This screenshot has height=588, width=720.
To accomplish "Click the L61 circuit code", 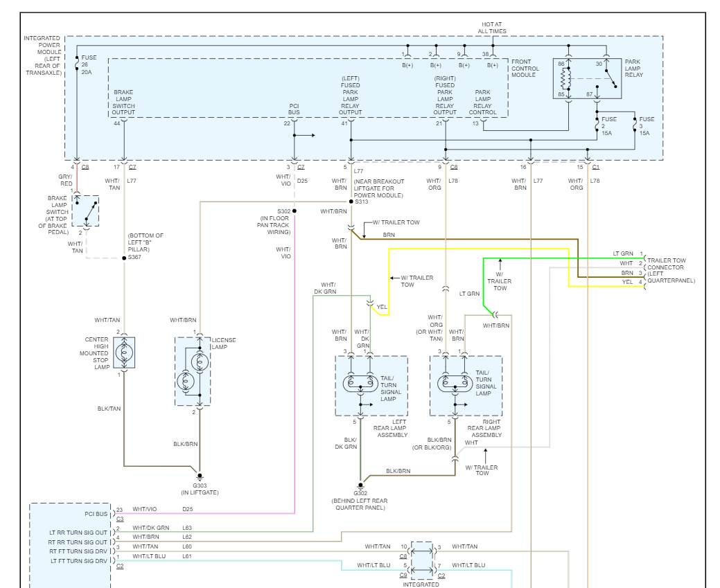I will 187,556.
